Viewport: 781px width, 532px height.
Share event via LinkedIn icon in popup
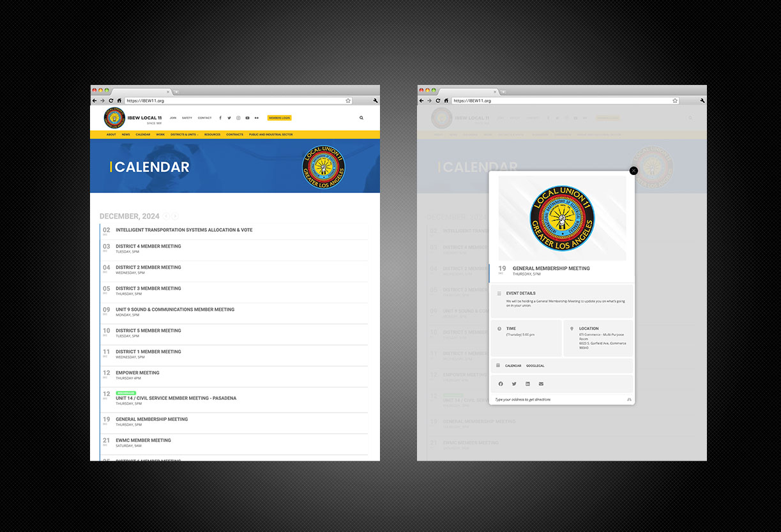coord(527,384)
